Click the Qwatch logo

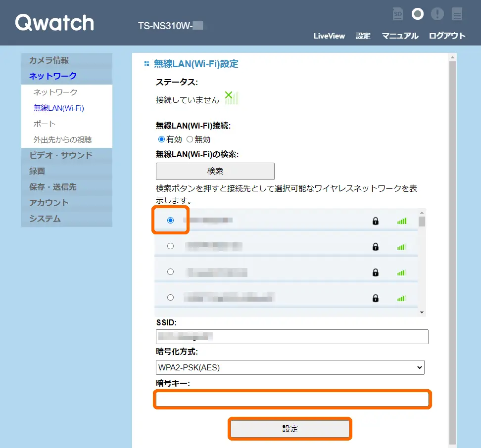(x=54, y=23)
